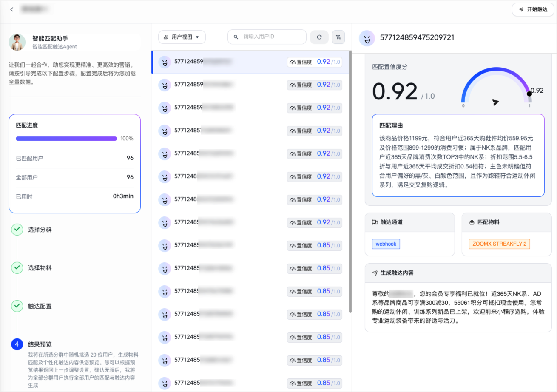557x392 pixels.
Task: Click the webhook channel tag
Action: tap(386, 244)
